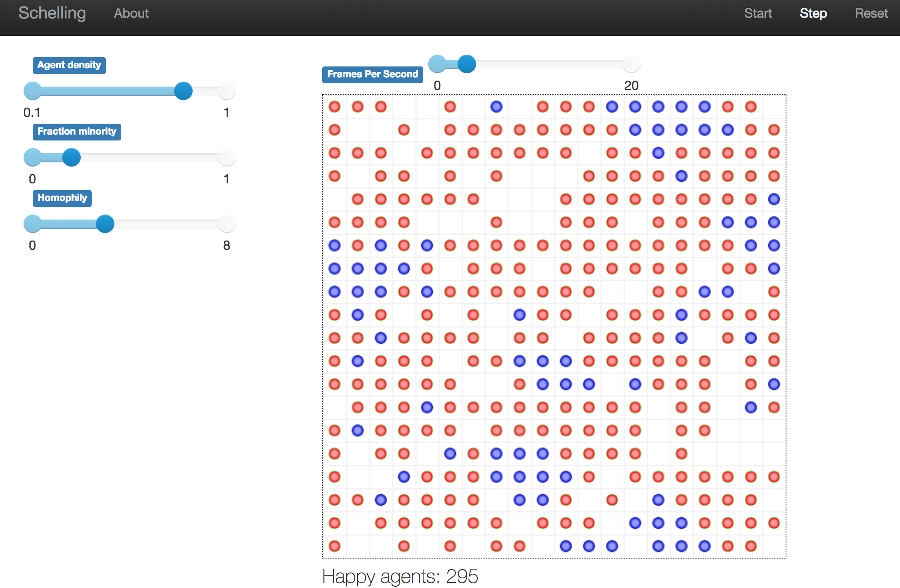Click the blue agent in the top row

(x=496, y=107)
